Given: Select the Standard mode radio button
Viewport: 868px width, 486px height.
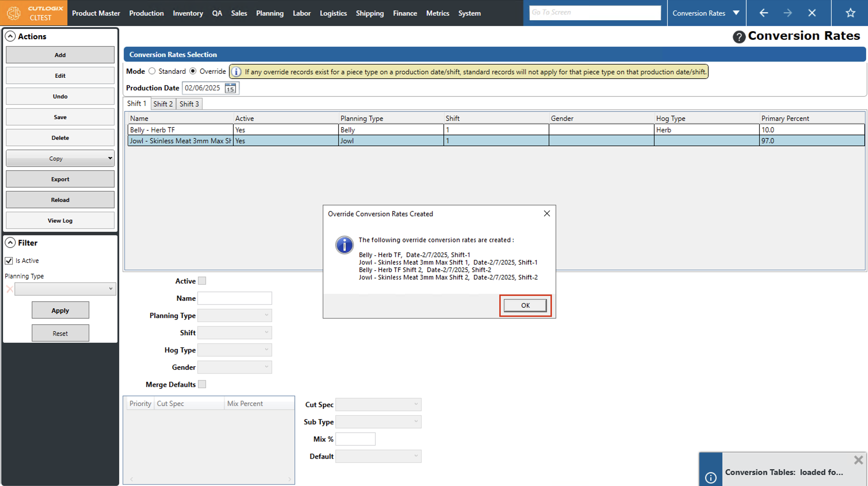Looking at the screenshot, I should 152,71.
